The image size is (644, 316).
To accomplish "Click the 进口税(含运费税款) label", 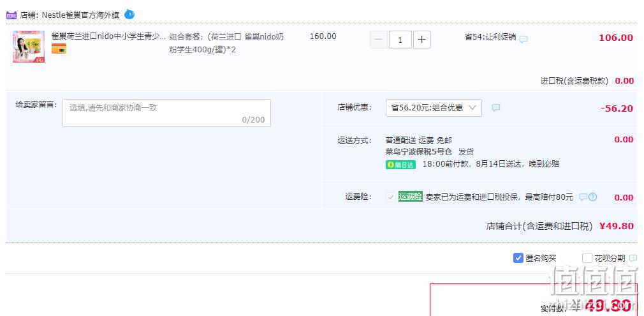I will pyautogui.click(x=574, y=81).
